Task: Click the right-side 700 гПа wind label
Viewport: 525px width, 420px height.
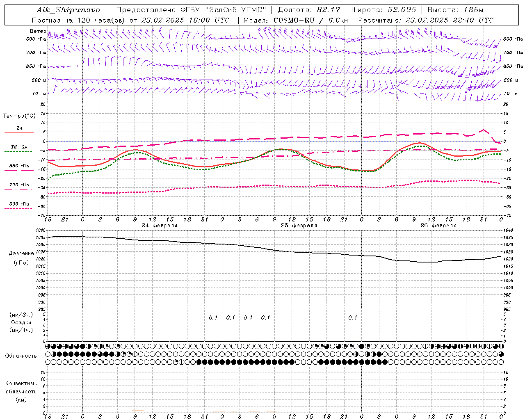Action: (x=513, y=52)
